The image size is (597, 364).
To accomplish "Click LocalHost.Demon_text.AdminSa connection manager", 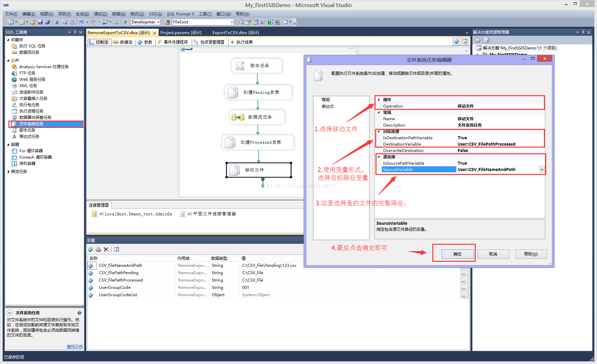I will point(132,214).
